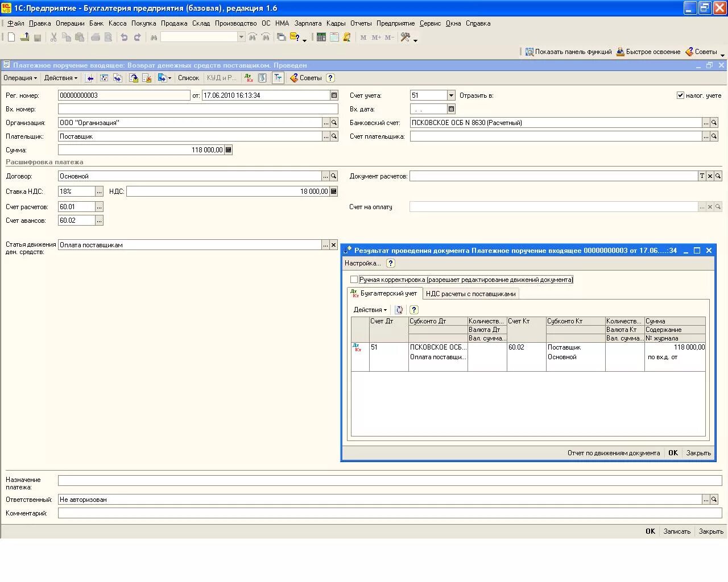The image size is (728, 582).
Task: Click Записать button at bottom of document
Action: pyautogui.click(x=677, y=531)
